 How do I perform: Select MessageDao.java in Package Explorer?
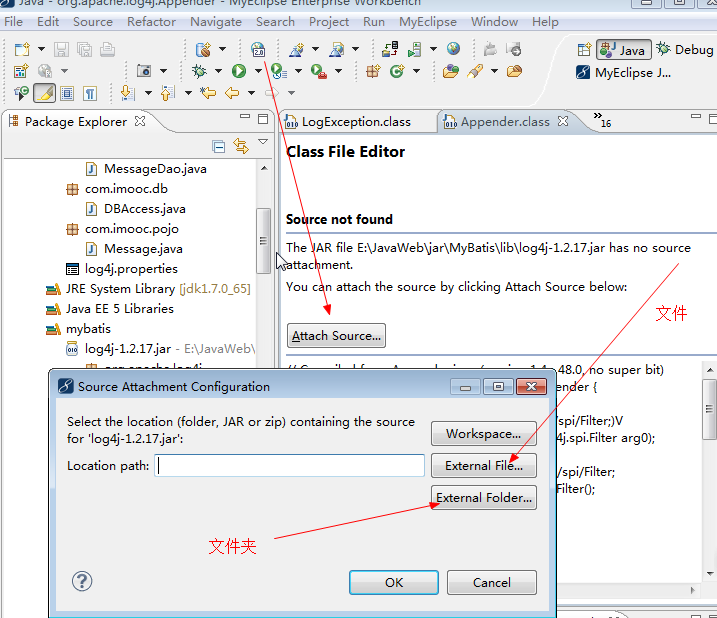155,169
